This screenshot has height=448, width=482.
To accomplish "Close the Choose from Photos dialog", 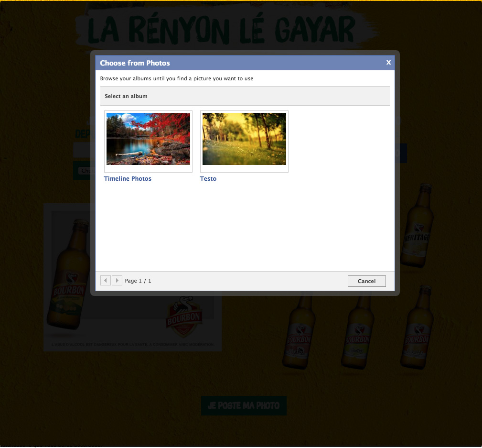I will tap(388, 63).
